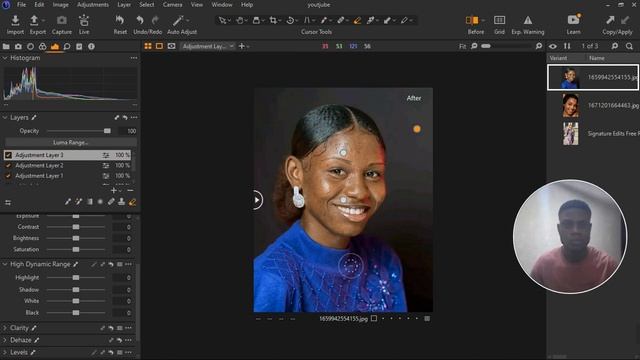Click the Luma Range button

point(71,142)
